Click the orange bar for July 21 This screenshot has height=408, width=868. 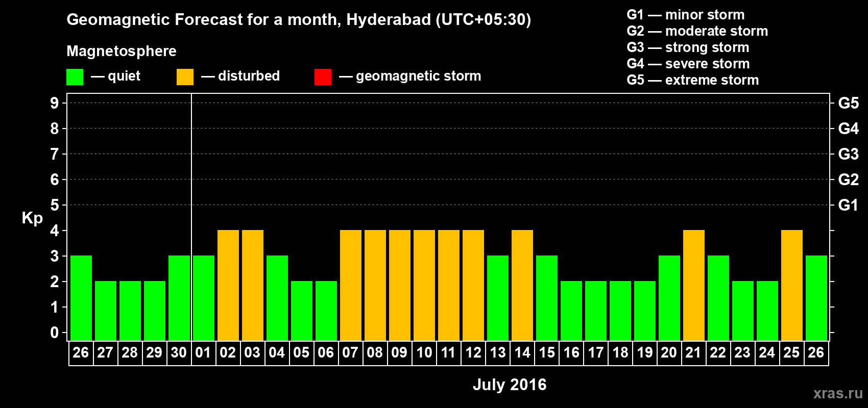coord(694,285)
